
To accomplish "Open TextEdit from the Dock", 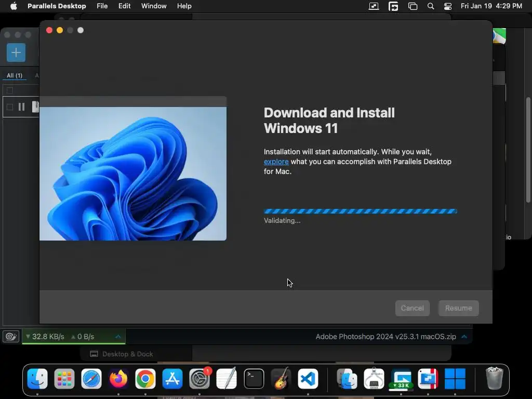I will (227, 378).
